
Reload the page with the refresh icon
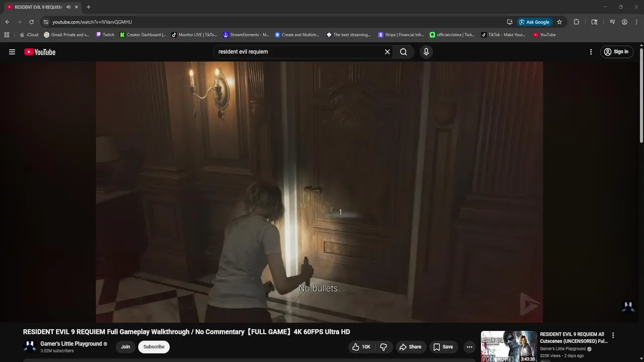[31, 22]
